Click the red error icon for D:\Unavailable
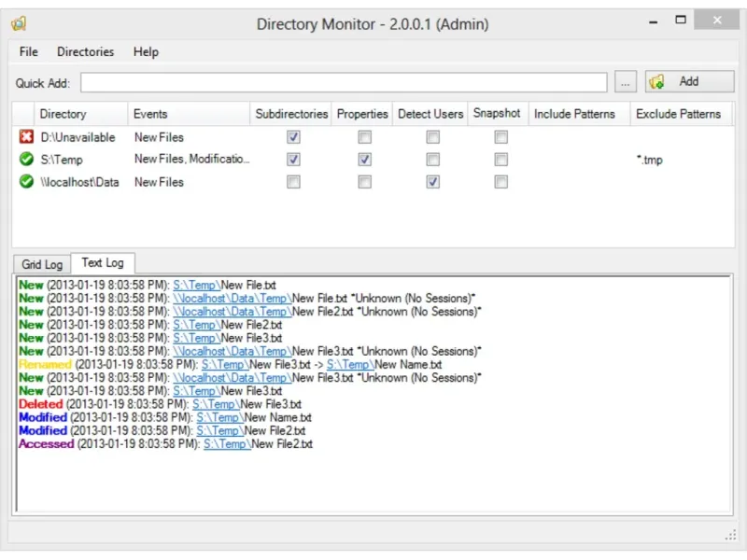 click(26, 136)
